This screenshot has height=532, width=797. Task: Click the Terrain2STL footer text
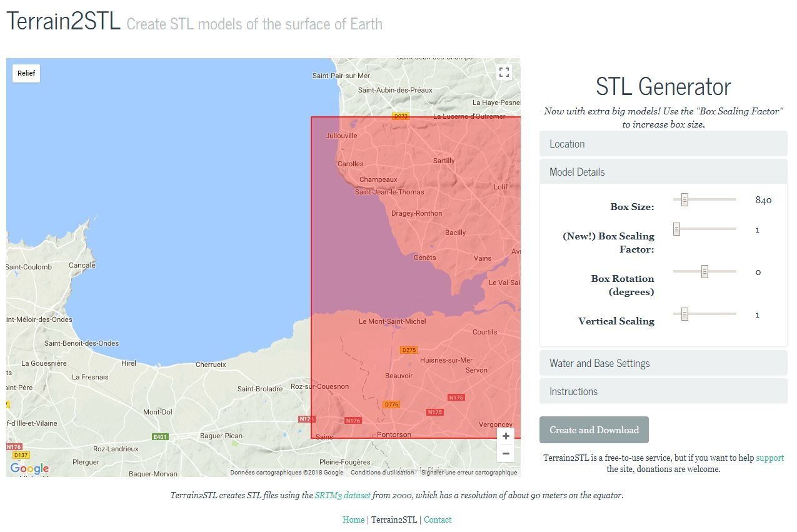[394, 519]
